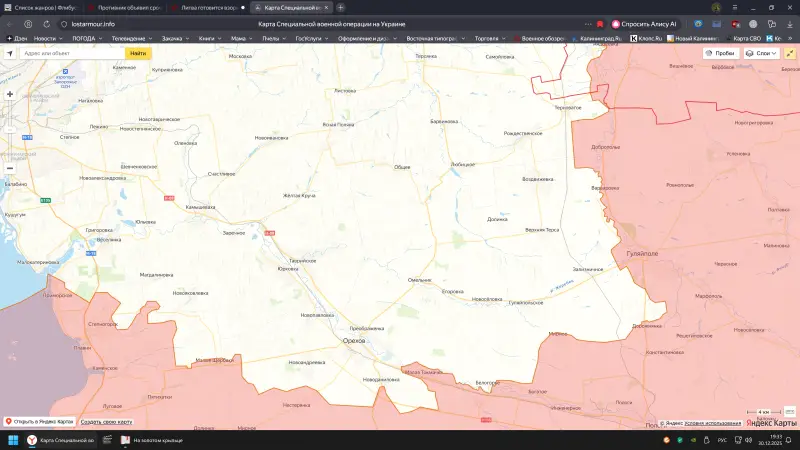
Task: Expand the ПОГОДА bookmarks folder
Action: pos(88,38)
